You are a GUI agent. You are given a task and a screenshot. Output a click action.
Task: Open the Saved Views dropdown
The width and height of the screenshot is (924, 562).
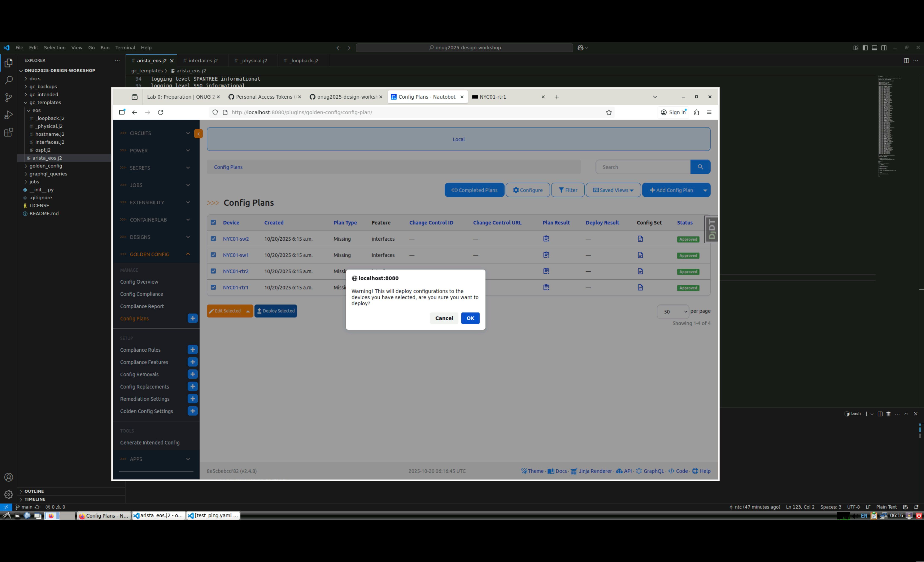point(613,190)
